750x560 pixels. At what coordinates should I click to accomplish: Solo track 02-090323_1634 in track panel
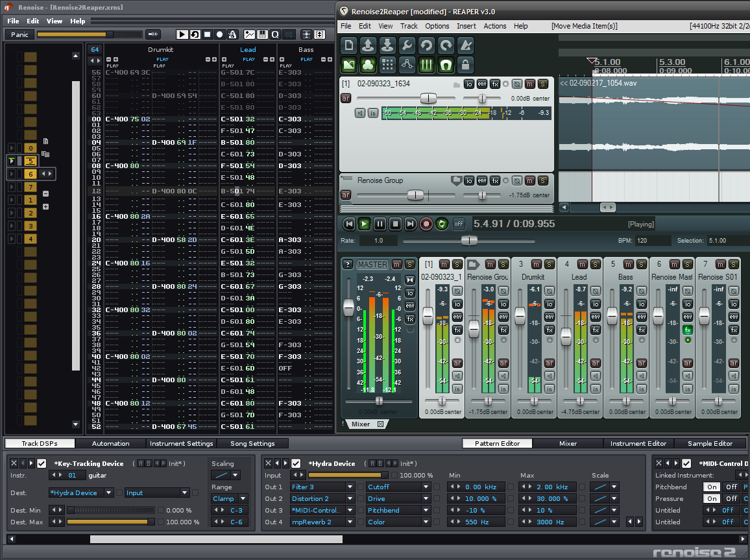point(542,84)
